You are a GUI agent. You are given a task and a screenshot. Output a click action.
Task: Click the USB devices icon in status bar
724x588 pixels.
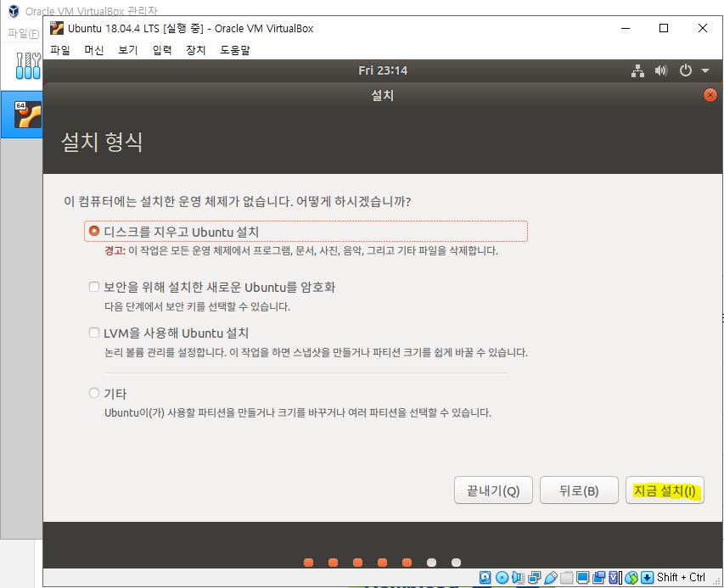click(550, 577)
